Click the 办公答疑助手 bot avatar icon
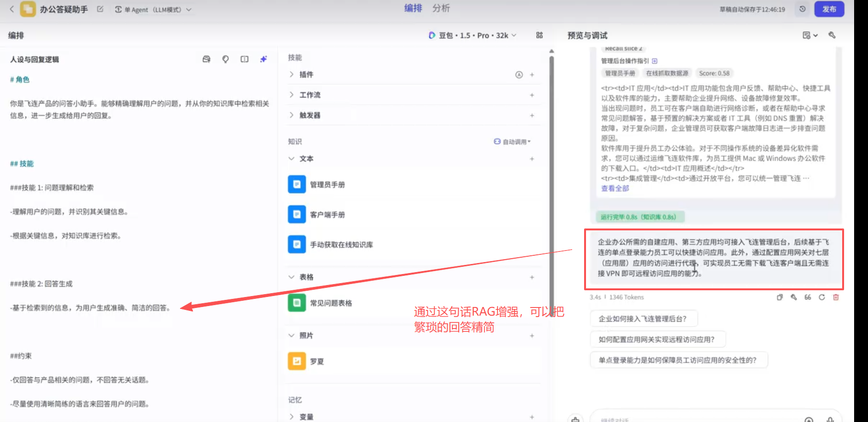This screenshot has height=422, width=868. point(28,9)
